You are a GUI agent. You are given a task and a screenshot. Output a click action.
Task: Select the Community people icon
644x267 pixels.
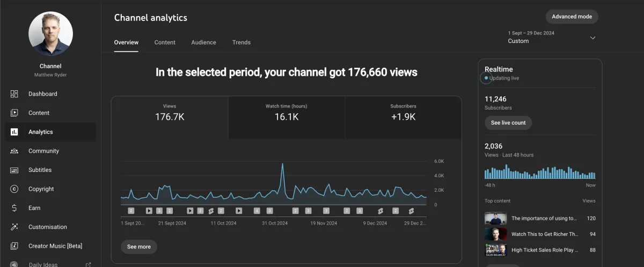click(x=14, y=151)
